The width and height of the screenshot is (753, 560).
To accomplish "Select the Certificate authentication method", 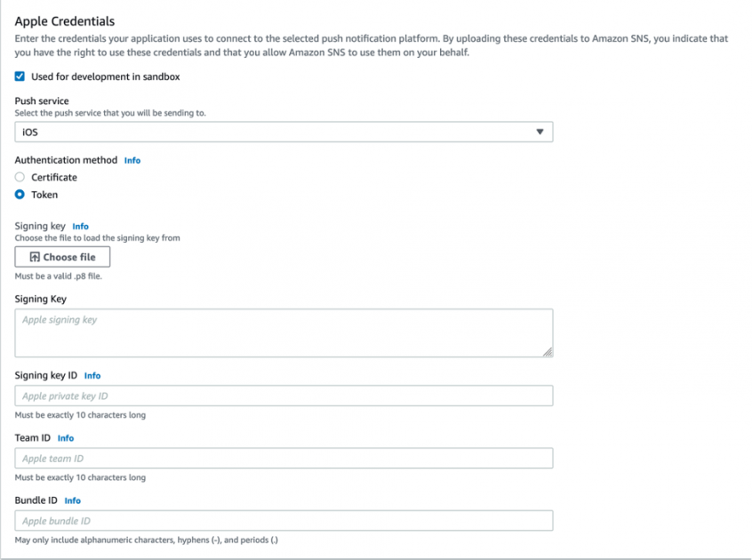I will tap(19, 177).
